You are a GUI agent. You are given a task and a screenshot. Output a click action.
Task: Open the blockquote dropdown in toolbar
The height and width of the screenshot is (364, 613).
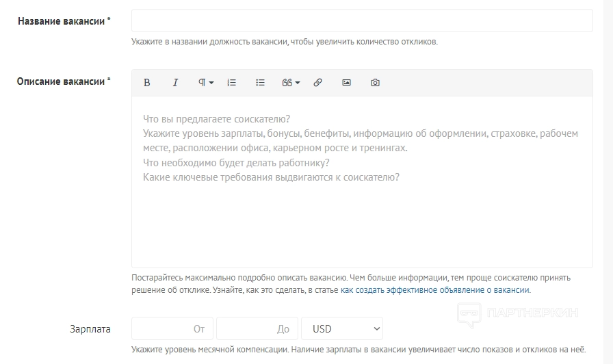pyautogui.click(x=291, y=83)
